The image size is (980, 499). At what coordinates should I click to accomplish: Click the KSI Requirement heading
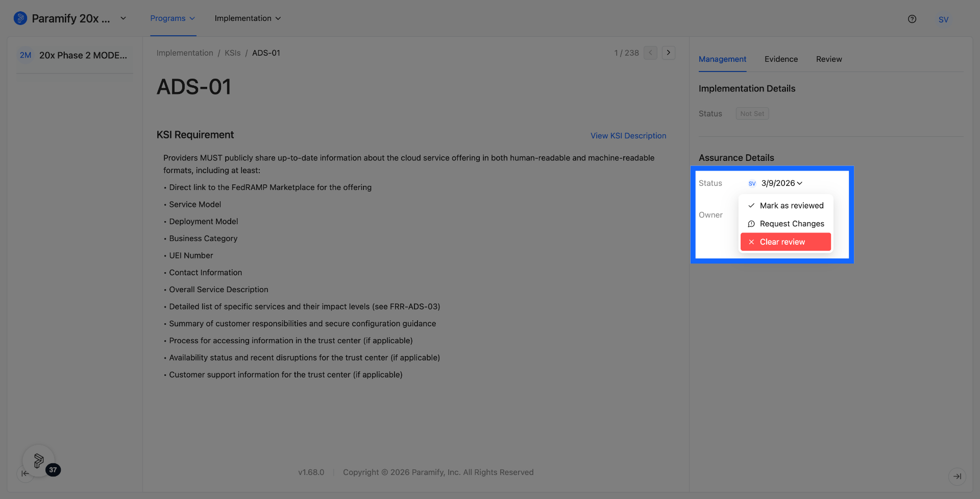tap(195, 135)
